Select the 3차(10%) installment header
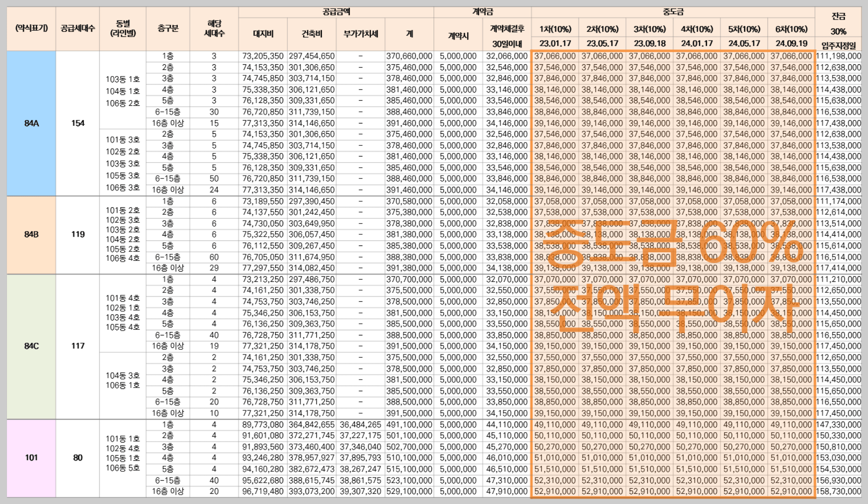This screenshot has width=868, height=504. (650, 29)
